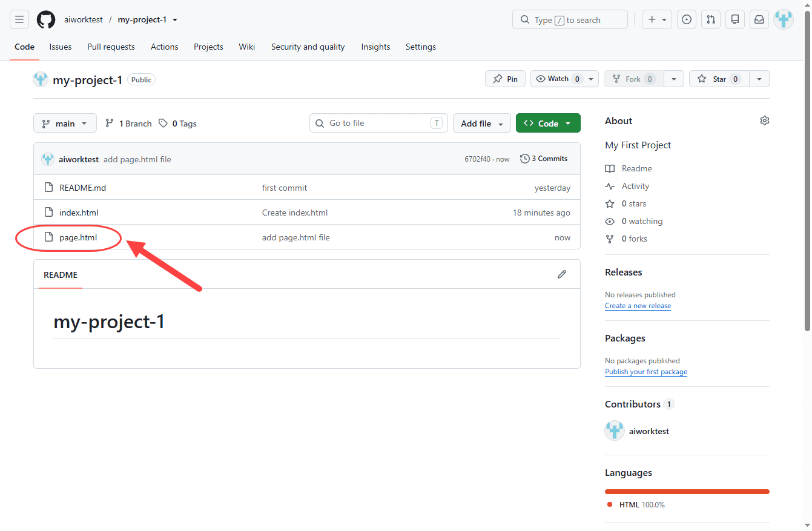Open the Star lists dropdown arrow
This screenshot has height=531, width=812.
click(x=759, y=79)
